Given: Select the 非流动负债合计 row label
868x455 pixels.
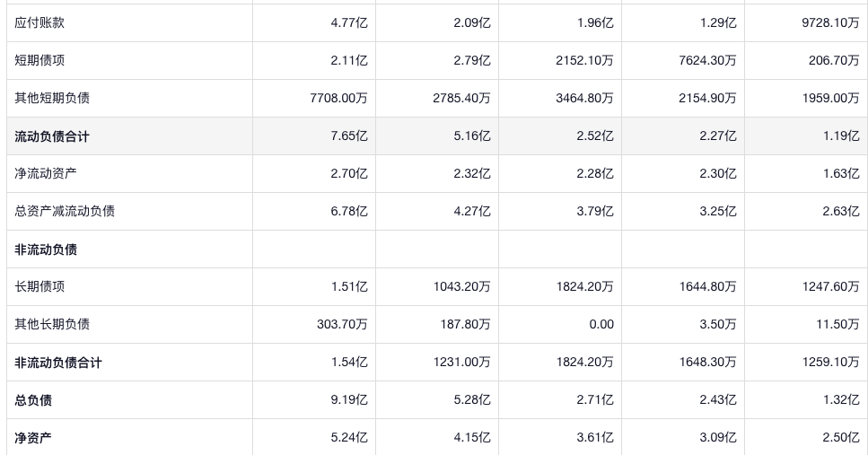Looking at the screenshot, I should pos(58,363).
